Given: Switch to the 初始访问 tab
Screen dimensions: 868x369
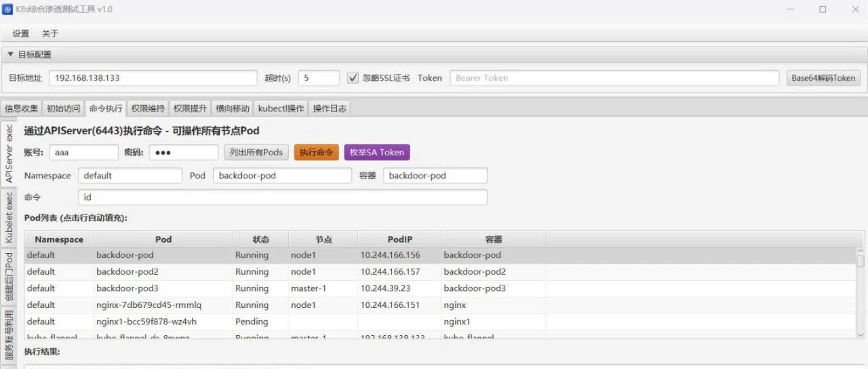Looking at the screenshot, I should (63, 109).
